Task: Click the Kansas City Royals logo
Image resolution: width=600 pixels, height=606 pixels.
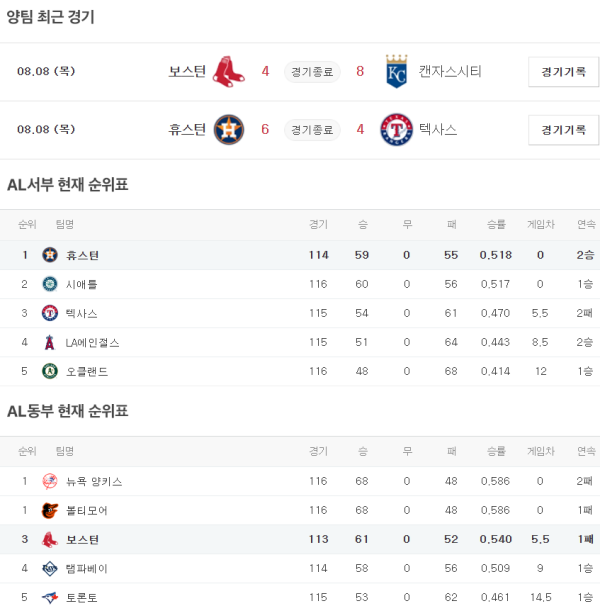Action: pyautogui.click(x=397, y=72)
